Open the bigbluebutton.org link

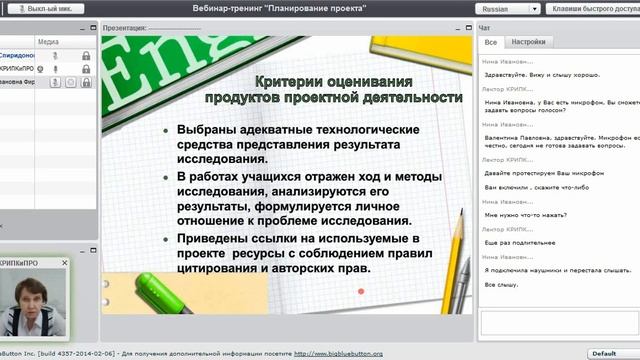pos(338,354)
